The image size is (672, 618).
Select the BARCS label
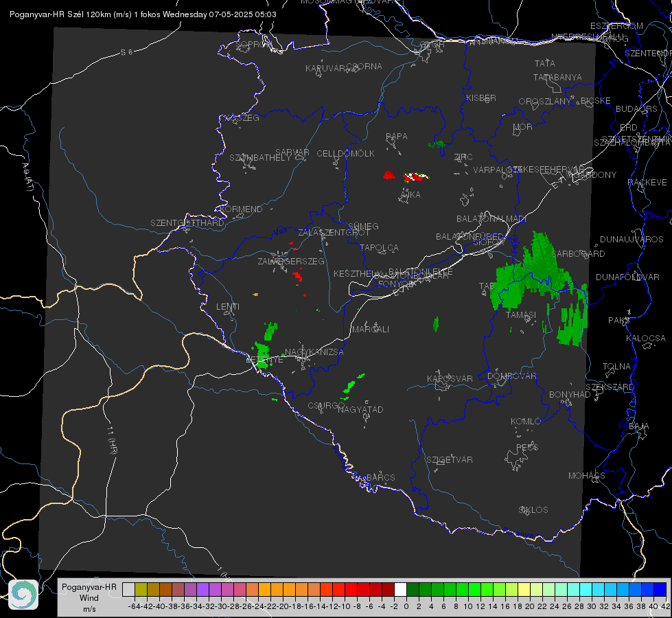pos(380,477)
